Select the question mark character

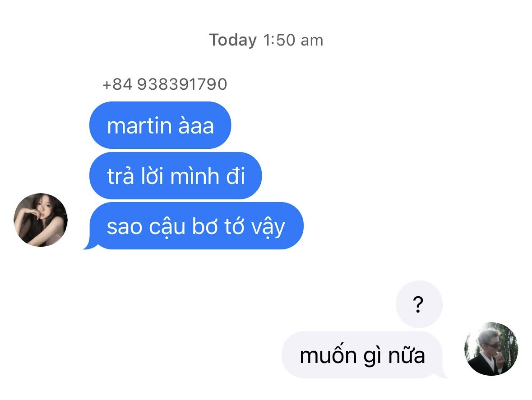tap(418, 304)
